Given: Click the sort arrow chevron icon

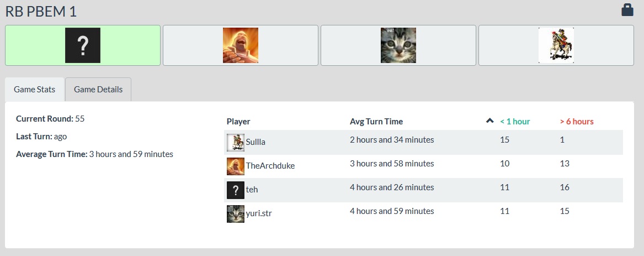Looking at the screenshot, I should 489,121.
